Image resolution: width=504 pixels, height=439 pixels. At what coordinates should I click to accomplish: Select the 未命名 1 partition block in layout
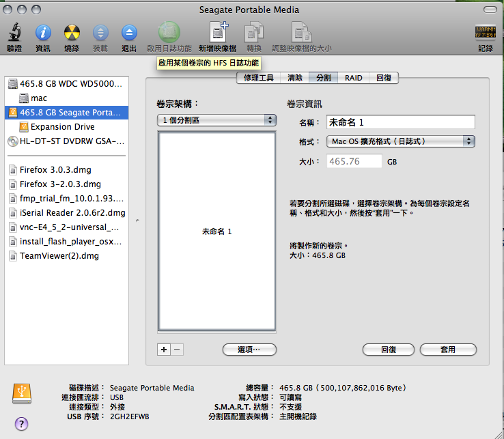point(216,231)
